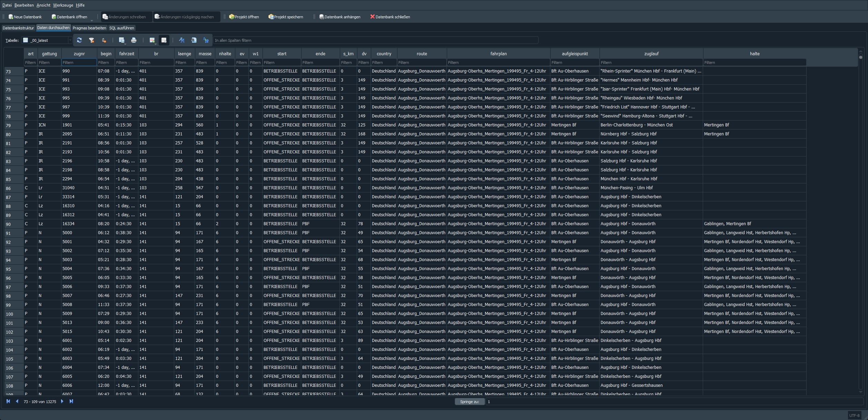The image size is (868, 420).
Task: Open the Datei menu
Action: (7, 5)
